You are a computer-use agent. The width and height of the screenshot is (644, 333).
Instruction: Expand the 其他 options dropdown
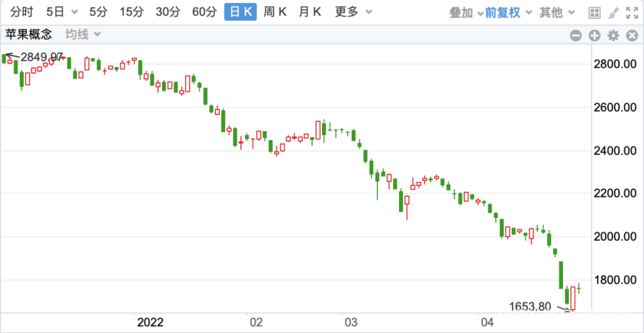coord(557,13)
